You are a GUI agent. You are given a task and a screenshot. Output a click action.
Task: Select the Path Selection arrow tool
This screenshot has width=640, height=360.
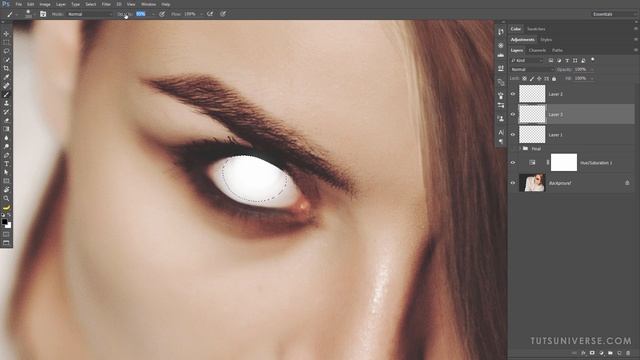[x=6, y=172]
